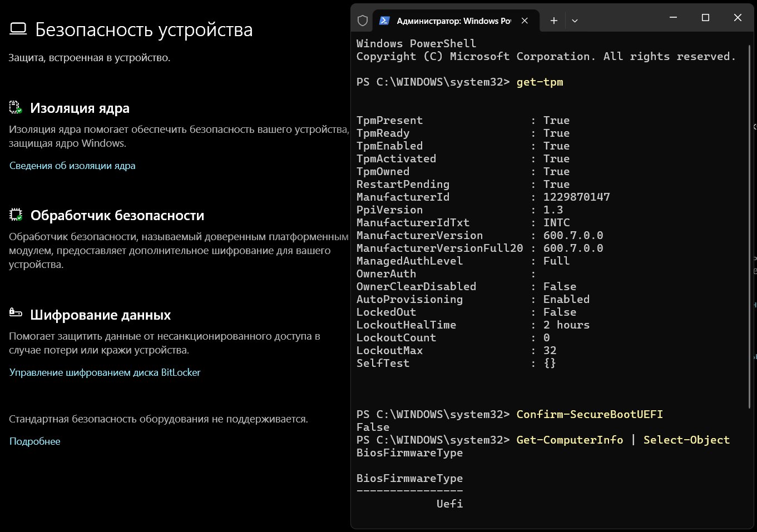Open a new terminal tab with plus button
Image resolution: width=757 pixels, height=532 pixels.
[554, 21]
